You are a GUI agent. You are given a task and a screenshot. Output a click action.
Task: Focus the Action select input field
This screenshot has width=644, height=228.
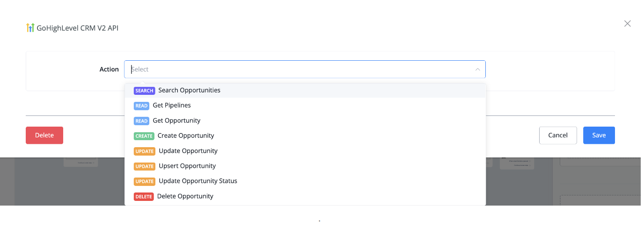coord(305,69)
